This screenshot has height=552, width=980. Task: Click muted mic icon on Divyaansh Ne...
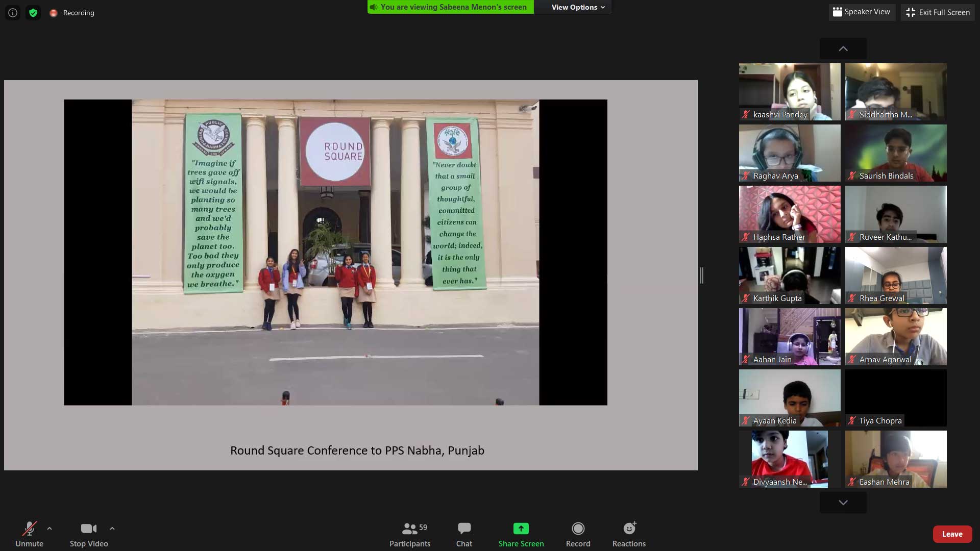(746, 482)
